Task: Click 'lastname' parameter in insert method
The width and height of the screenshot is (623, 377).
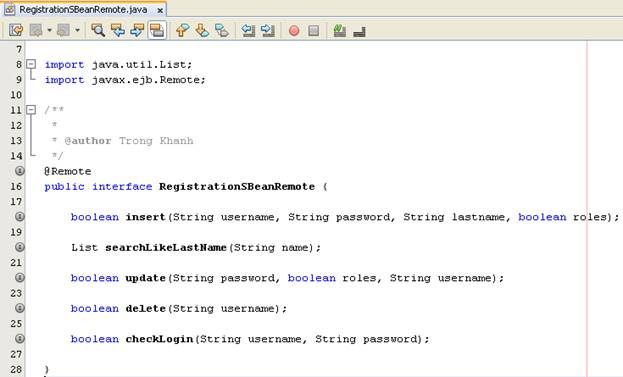Action: [x=478, y=217]
